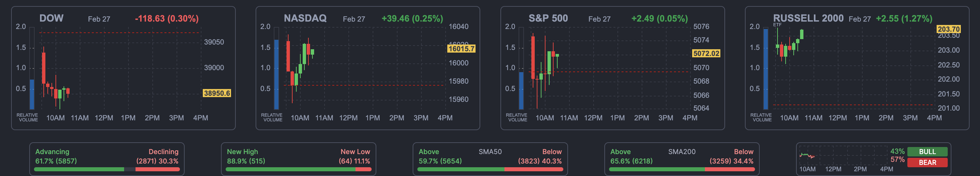Click S&P 500 current price label 5072.02
Viewport: 980px width, 176px height.
[706, 54]
